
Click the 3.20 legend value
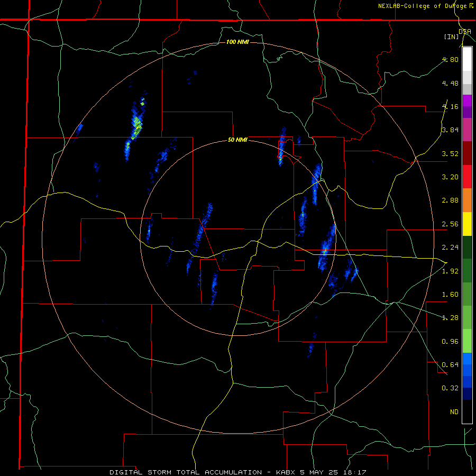450,177
